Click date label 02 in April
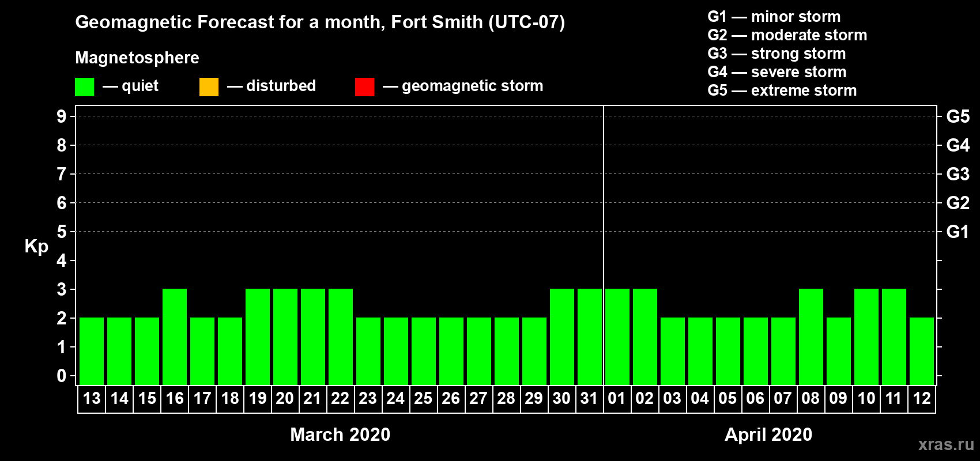 (645, 399)
